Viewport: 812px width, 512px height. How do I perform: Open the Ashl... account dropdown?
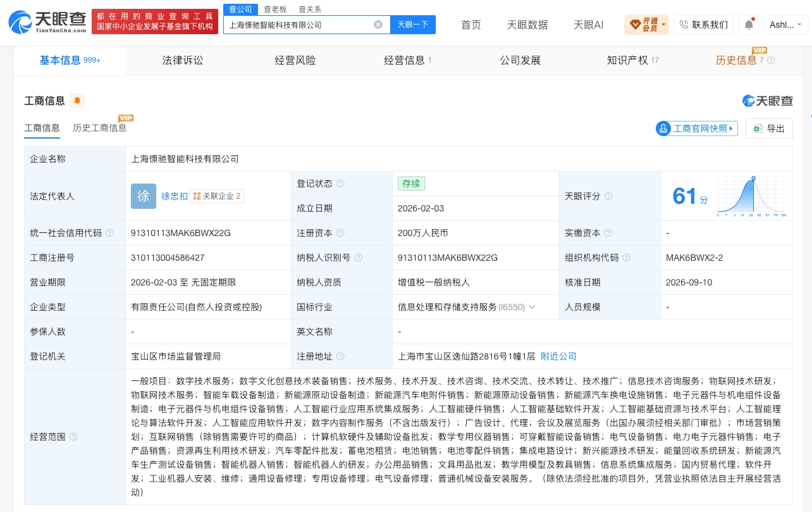pyautogui.click(x=786, y=25)
